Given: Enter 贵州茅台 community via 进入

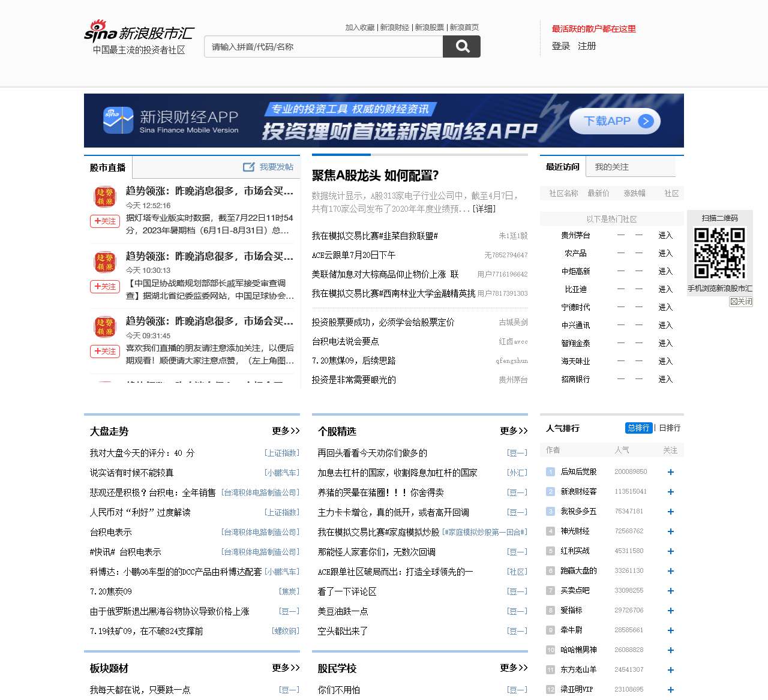Looking at the screenshot, I should (665, 235).
